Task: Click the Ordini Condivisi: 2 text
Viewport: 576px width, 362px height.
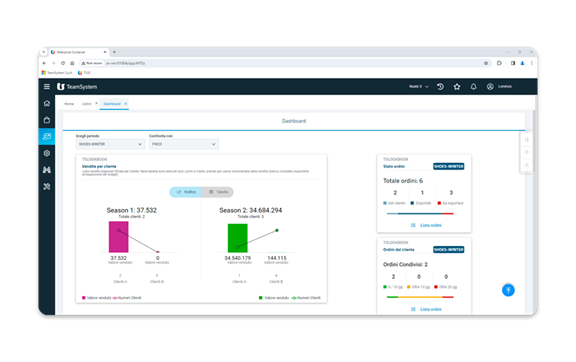Action: coord(405,265)
